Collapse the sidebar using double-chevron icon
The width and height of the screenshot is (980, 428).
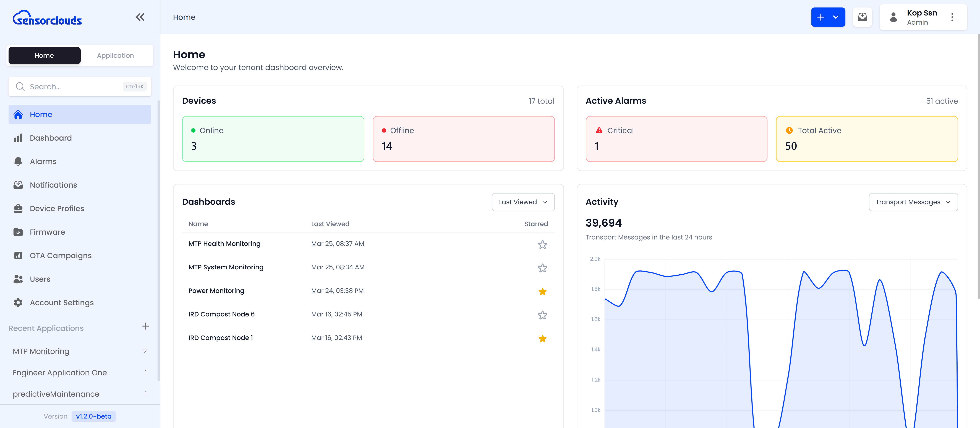point(140,17)
